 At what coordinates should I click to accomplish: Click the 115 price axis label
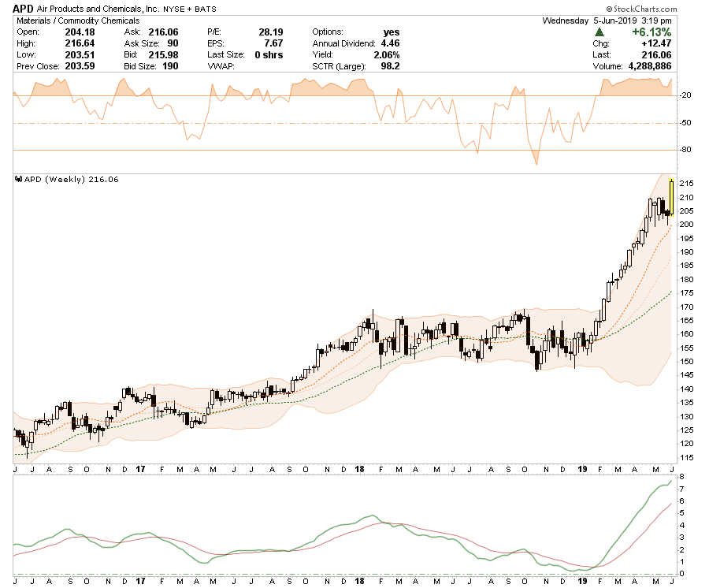pyautogui.click(x=686, y=458)
